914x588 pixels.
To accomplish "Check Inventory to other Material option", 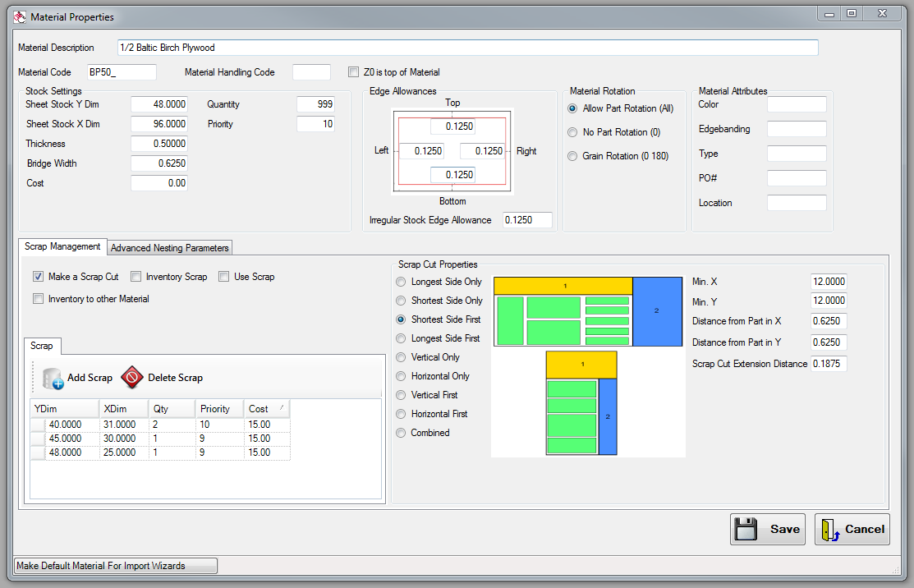I will [39, 299].
